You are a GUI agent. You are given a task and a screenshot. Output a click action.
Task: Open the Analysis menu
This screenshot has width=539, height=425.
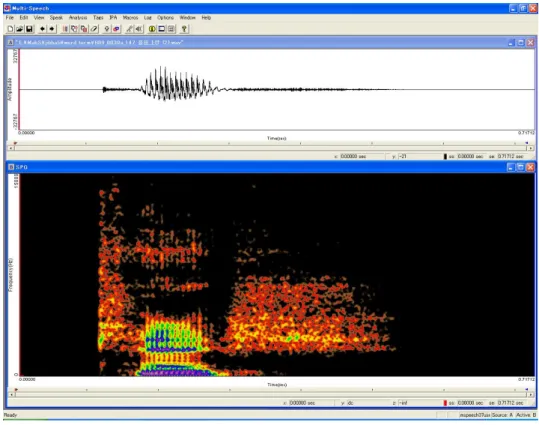click(78, 18)
